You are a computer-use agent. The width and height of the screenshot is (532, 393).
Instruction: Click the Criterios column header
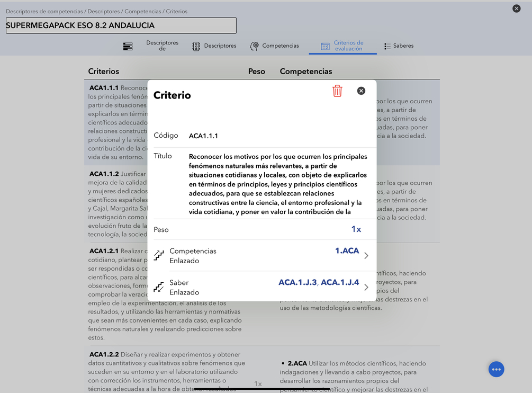103,72
